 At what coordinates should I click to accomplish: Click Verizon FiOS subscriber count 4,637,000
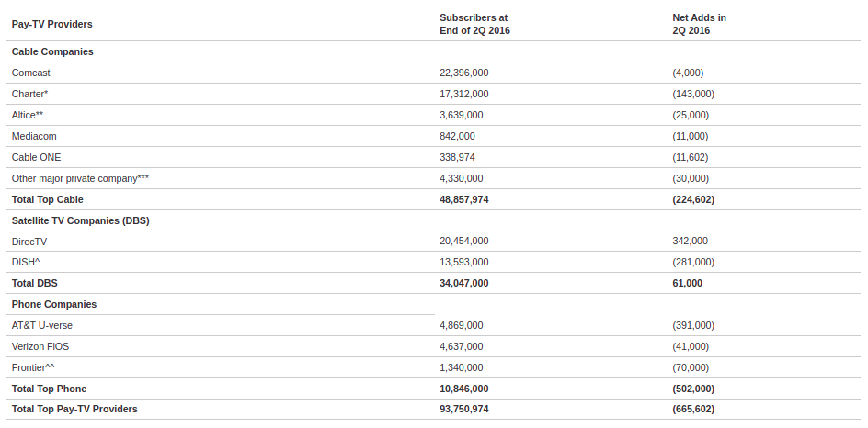pyautogui.click(x=461, y=346)
